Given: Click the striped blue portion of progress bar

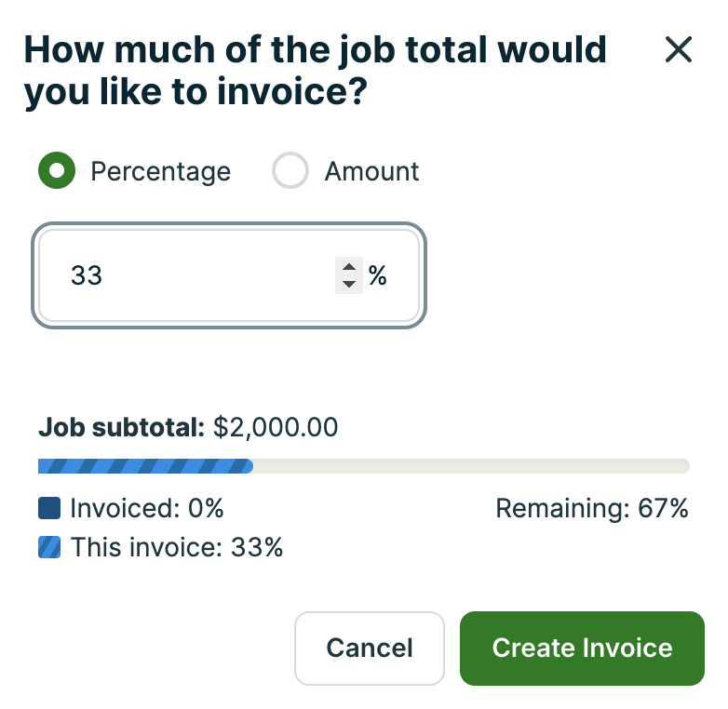Looking at the screenshot, I should point(145,466).
